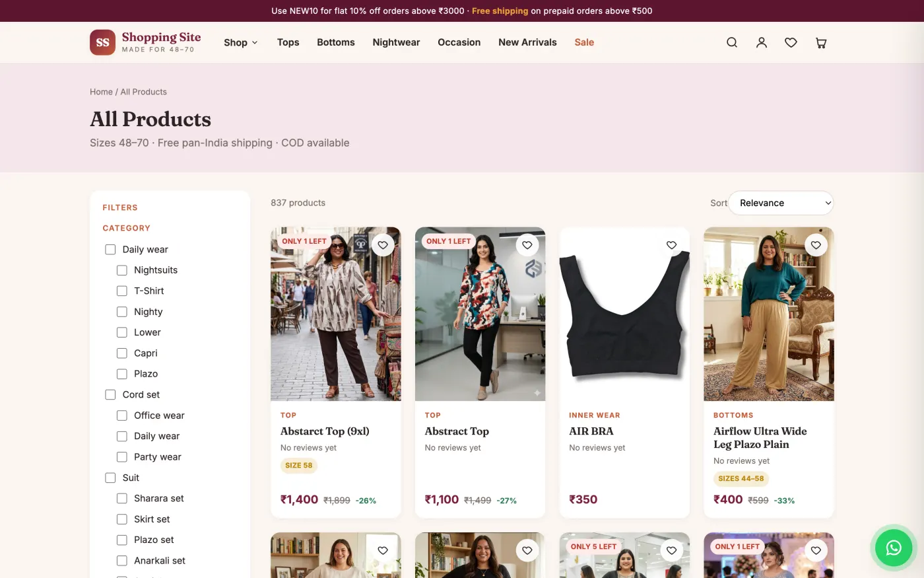Check the Plazo filter
The height and width of the screenshot is (578, 924).
tap(122, 374)
